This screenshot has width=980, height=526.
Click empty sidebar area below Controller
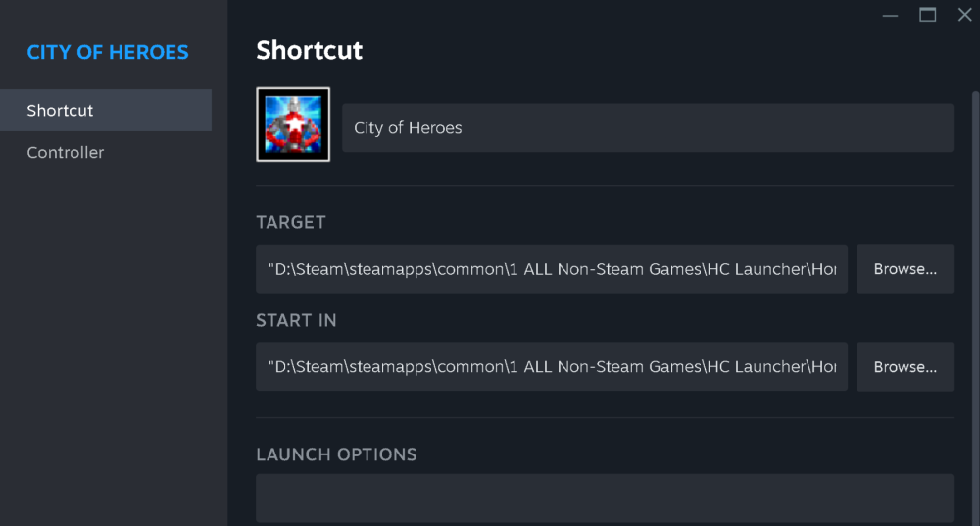point(113,343)
